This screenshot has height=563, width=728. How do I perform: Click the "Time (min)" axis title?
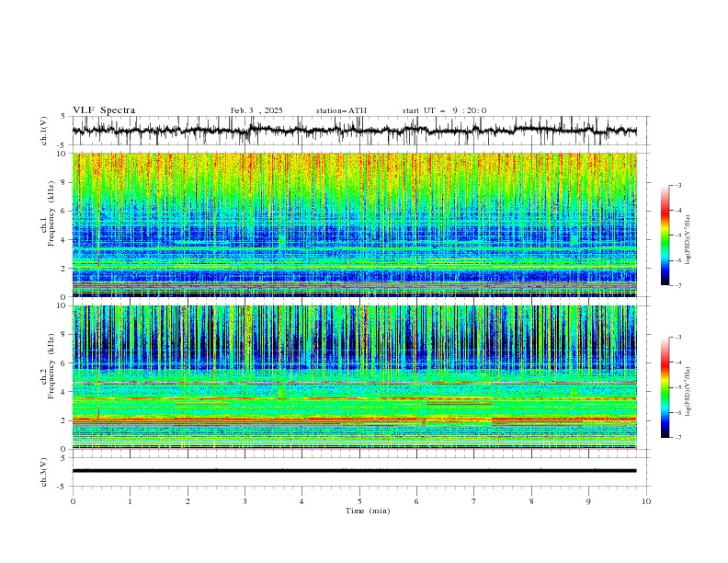coord(368,511)
